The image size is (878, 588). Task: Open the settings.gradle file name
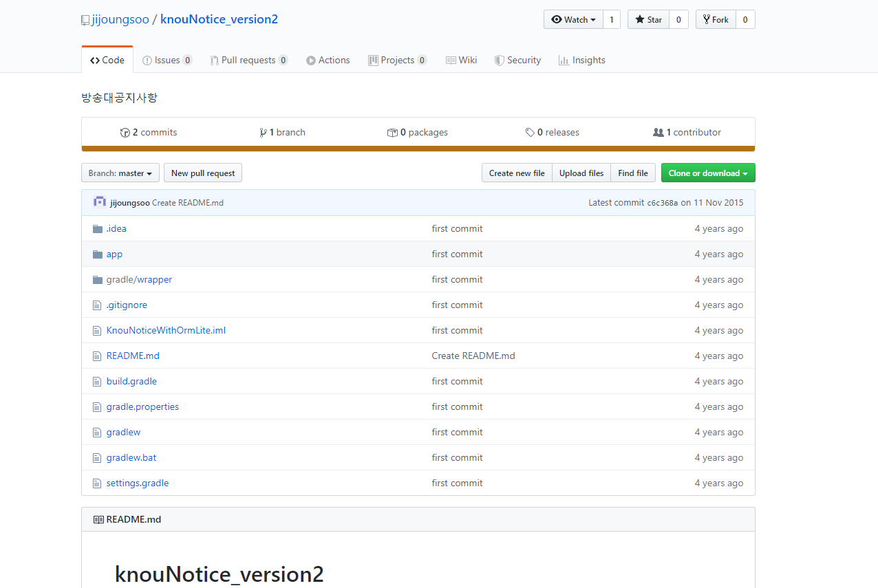point(138,483)
